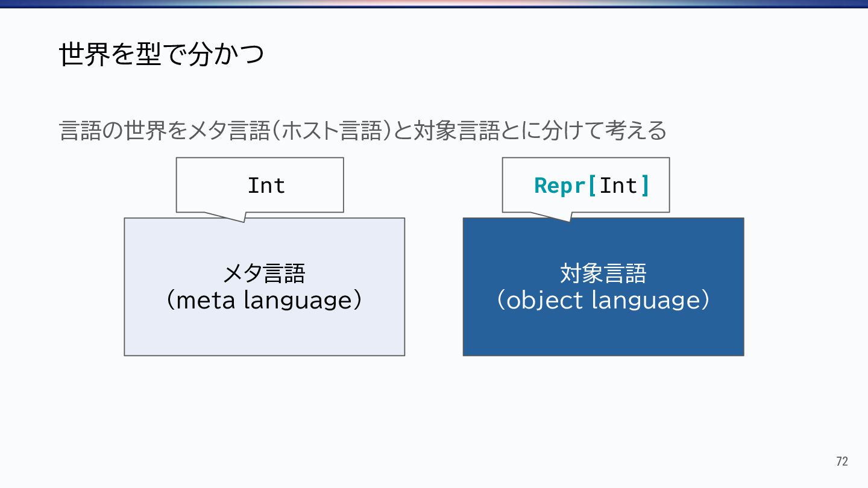The width and height of the screenshot is (868, 488).
Task: Click the (meta language) text label
Action: (264, 300)
